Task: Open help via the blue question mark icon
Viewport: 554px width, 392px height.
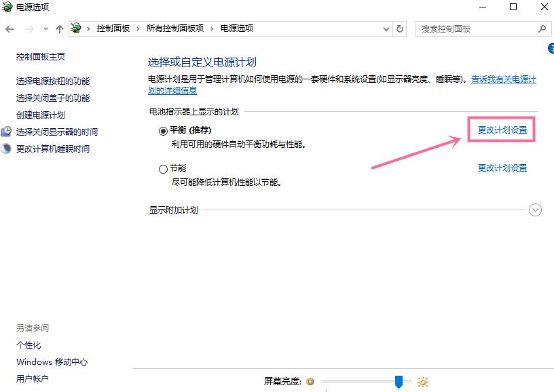Action: click(551, 50)
